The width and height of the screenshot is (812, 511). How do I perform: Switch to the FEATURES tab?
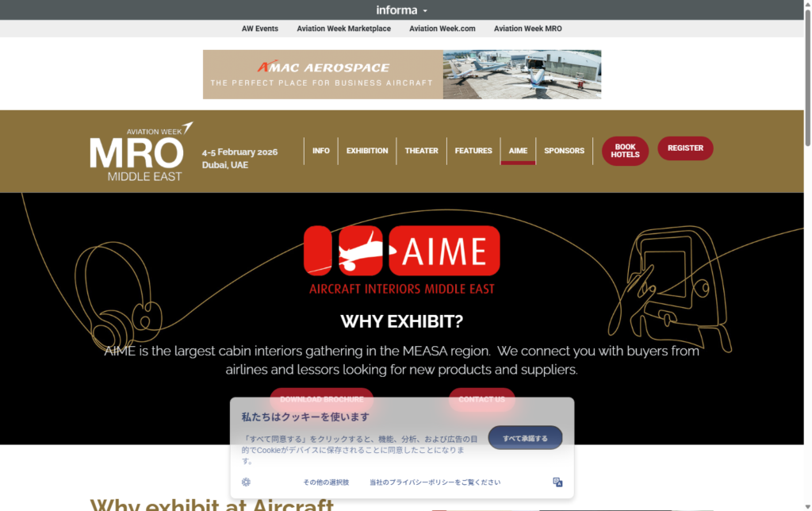coord(473,150)
